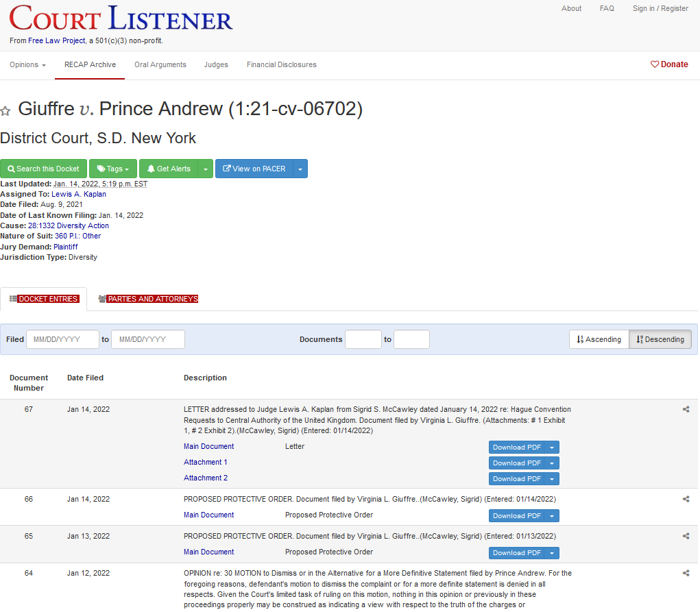Download PDF of Attachment 2
This screenshot has height=612, width=700.
[x=517, y=478]
